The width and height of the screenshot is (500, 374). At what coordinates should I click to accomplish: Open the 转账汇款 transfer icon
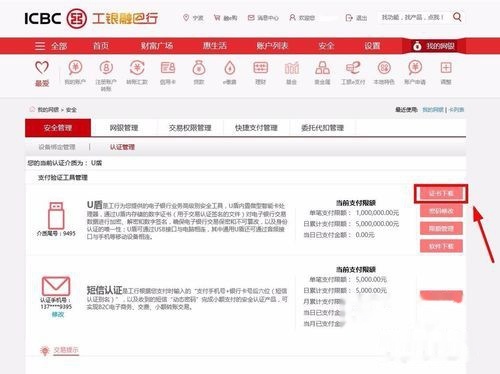coord(137,68)
